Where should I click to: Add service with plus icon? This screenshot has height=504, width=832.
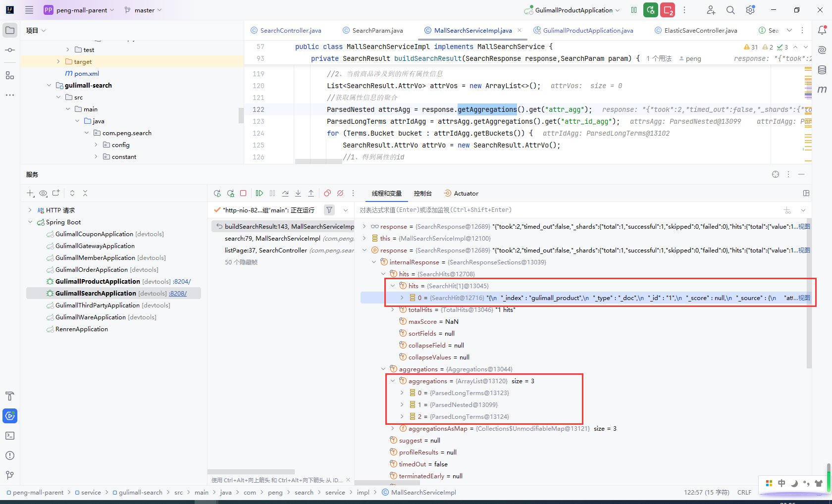click(30, 193)
